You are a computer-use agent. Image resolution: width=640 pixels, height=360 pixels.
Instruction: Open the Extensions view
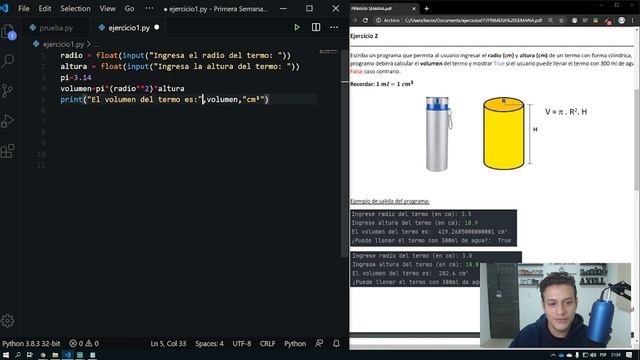pyautogui.click(x=8, y=151)
